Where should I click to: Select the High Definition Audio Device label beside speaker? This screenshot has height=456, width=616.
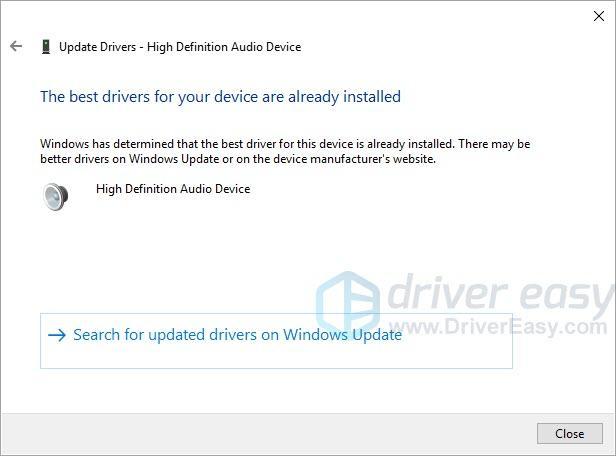coord(173,189)
